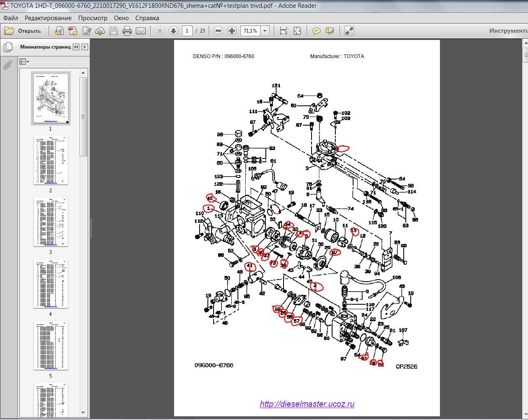Print the document using the printer icon

pyautogui.click(x=127, y=31)
